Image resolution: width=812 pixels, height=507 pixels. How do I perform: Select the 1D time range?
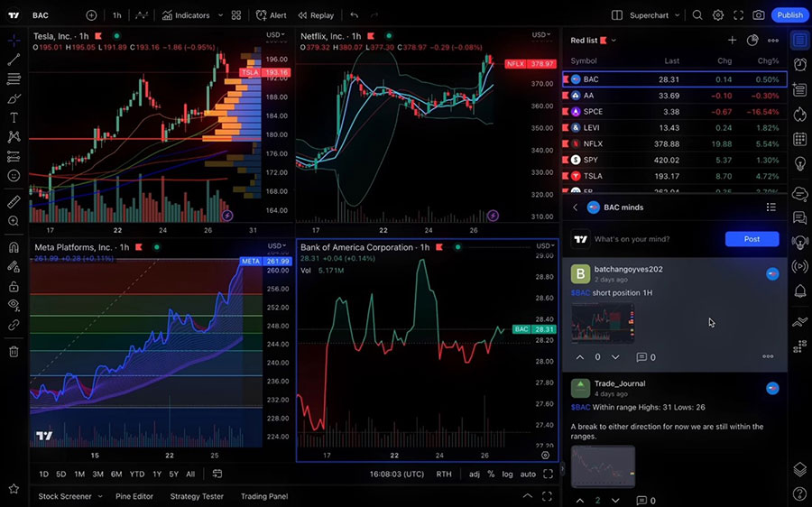(44, 474)
